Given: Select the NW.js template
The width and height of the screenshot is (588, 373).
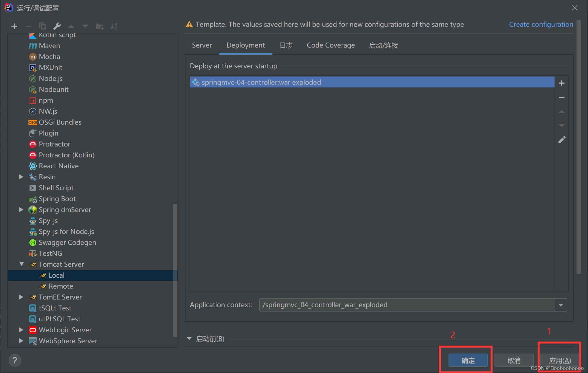Looking at the screenshot, I should click(48, 111).
